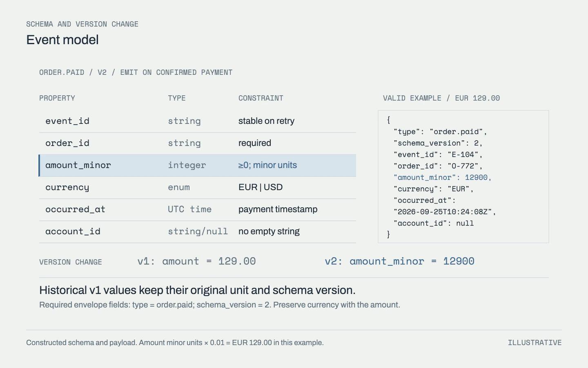
Task: Click the 'no empty string' constraint
Action: (x=269, y=231)
